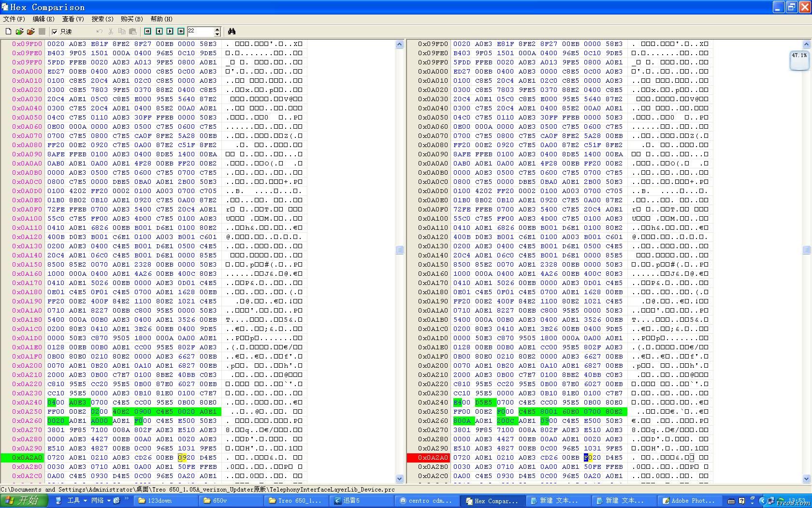Go to the previous difference
Viewport: 812px width, 508px height.
pyautogui.click(x=159, y=31)
